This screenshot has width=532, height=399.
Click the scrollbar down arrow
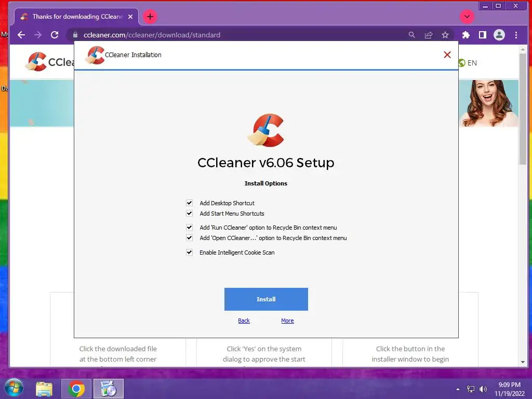tap(523, 362)
